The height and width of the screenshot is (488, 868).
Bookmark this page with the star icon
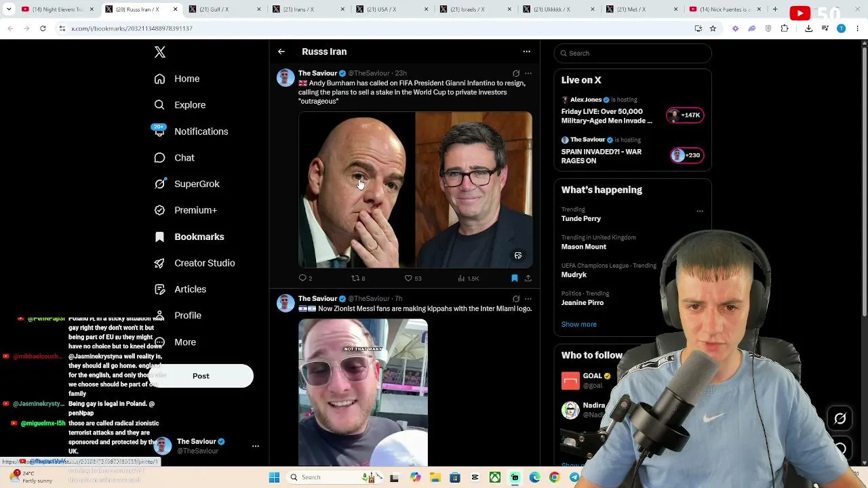[713, 28]
